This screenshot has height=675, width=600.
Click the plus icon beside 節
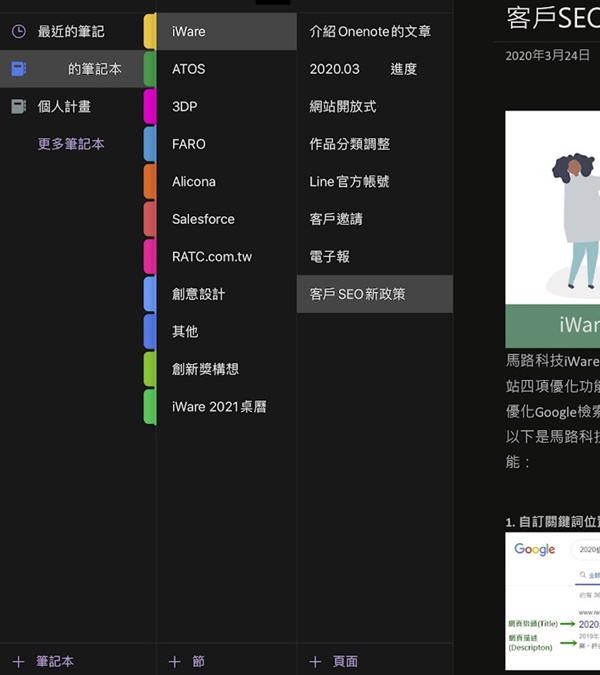coord(174,662)
